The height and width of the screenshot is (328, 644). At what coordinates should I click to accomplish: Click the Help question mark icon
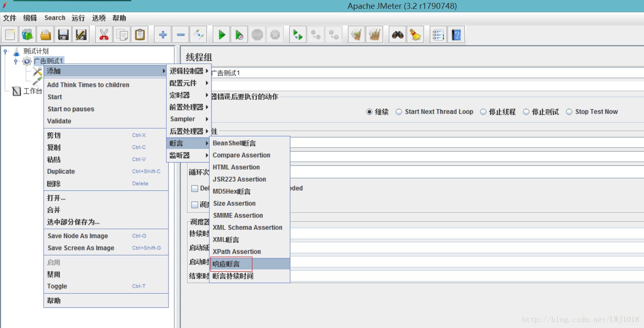click(456, 34)
